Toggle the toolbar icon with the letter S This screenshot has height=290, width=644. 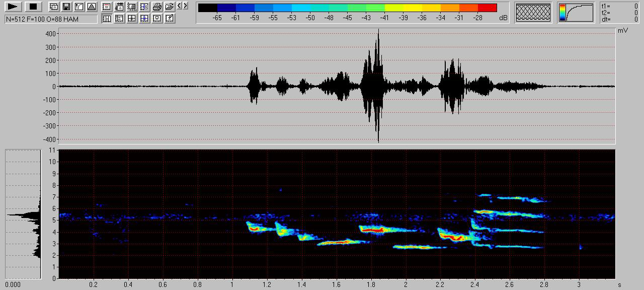[x=144, y=7]
